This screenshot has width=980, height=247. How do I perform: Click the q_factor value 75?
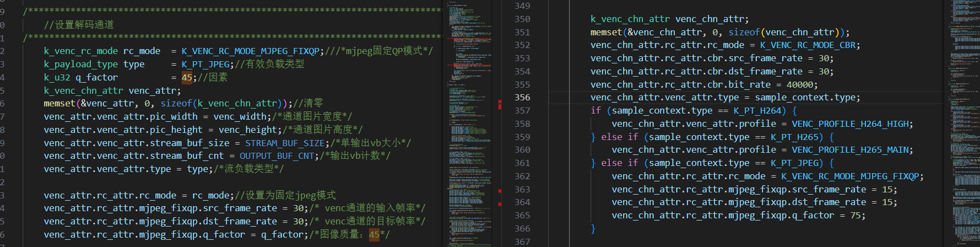tap(856, 216)
